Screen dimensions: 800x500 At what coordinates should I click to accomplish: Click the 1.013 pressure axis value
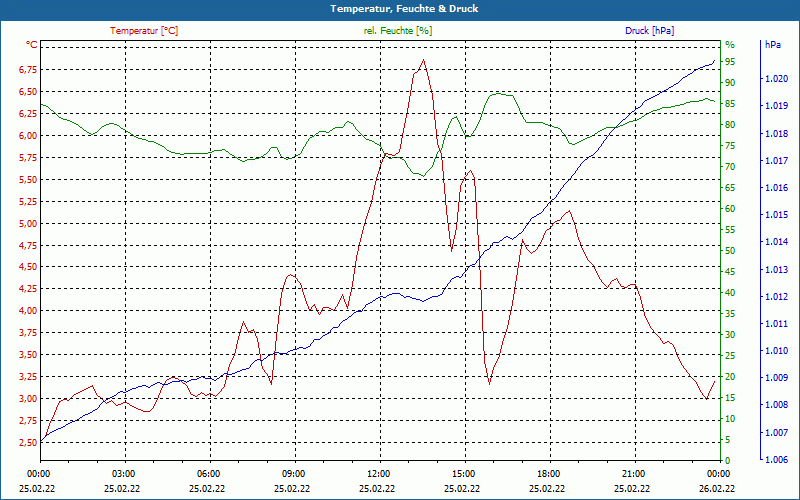pyautogui.click(x=777, y=269)
